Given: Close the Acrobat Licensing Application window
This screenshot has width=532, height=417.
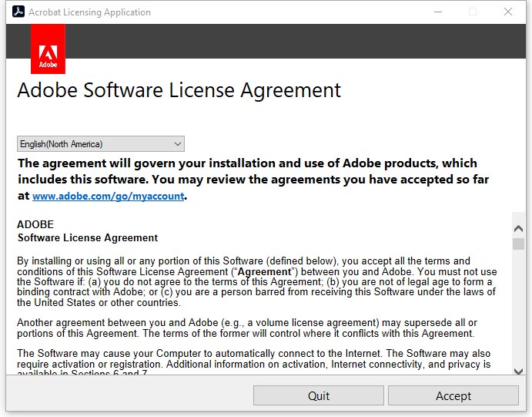Looking at the screenshot, I should pyautogui.click(x=508, y=12).
